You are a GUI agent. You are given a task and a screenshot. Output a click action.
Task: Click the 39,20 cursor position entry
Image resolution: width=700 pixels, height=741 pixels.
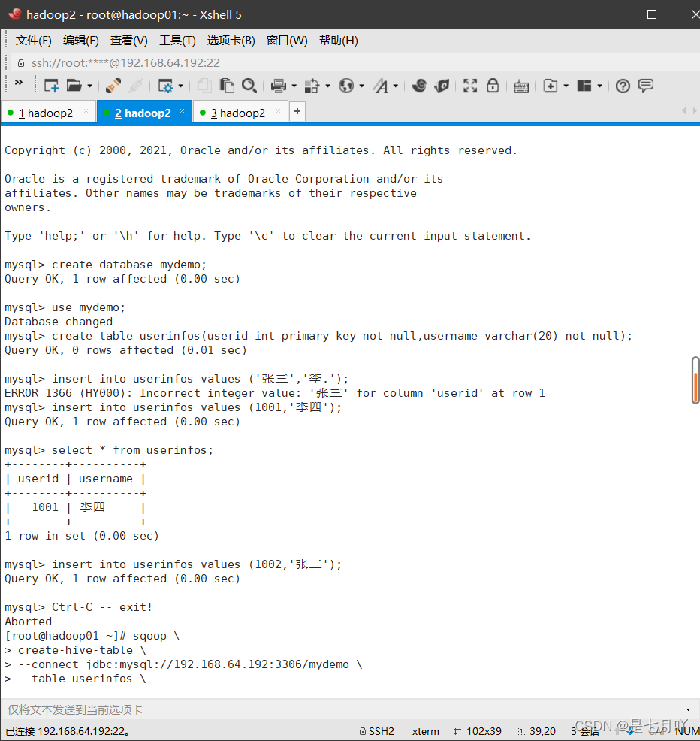click(537, 731)
